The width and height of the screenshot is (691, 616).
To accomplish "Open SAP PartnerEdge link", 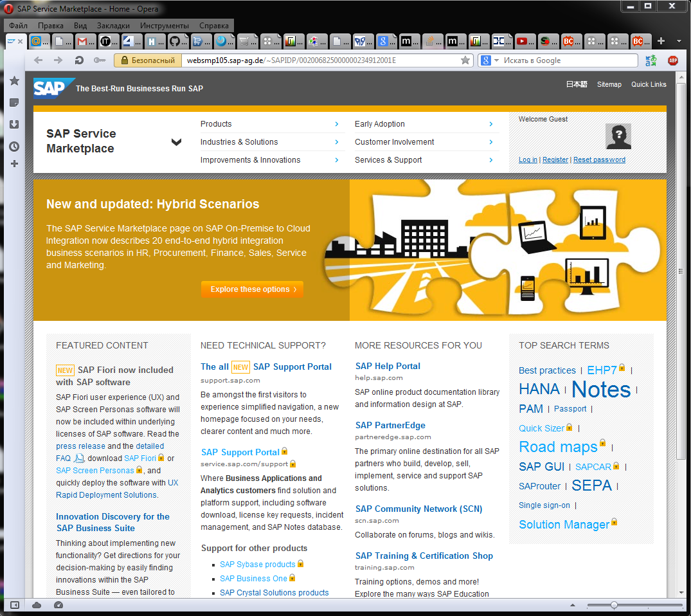I will point(390,425).
